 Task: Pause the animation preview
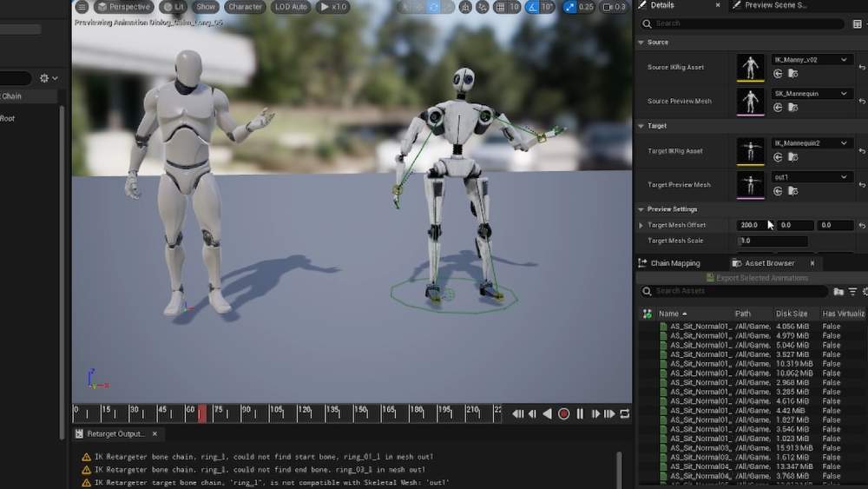580,414
